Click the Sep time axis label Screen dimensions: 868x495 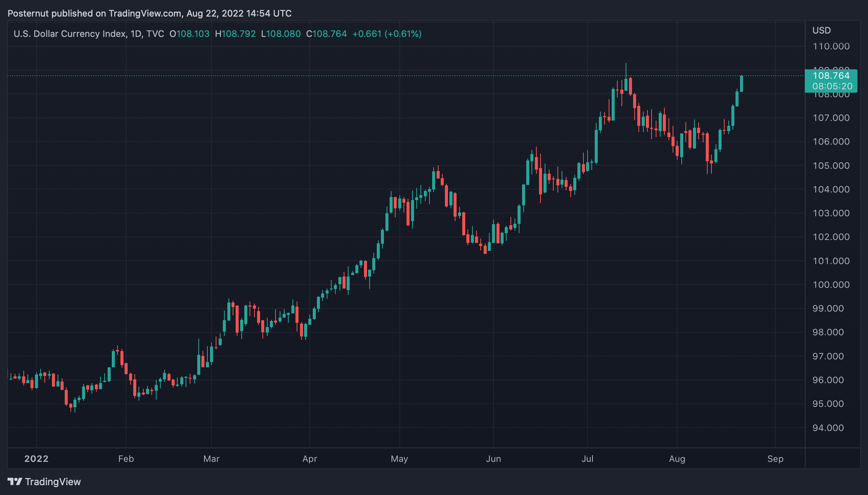[775, 459]
